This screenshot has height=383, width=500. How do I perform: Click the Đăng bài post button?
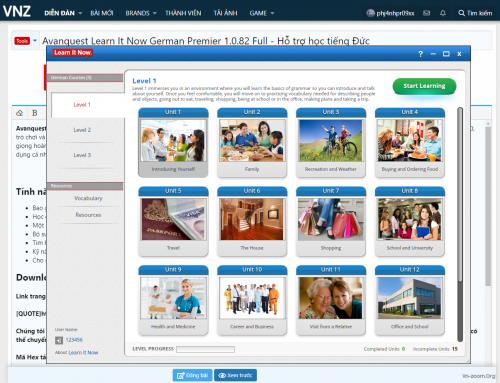[192, 375]
